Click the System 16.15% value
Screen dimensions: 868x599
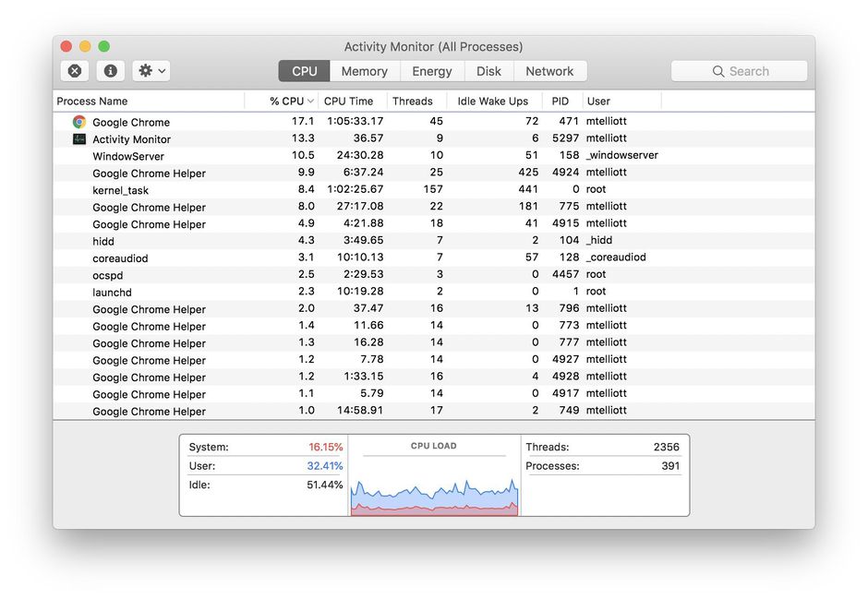pos(325,447)
